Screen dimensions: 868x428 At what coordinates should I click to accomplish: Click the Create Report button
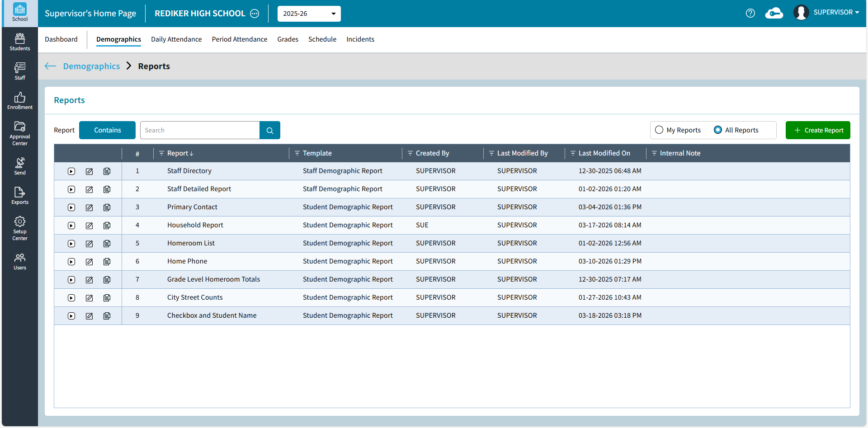(x=818, y=130)
